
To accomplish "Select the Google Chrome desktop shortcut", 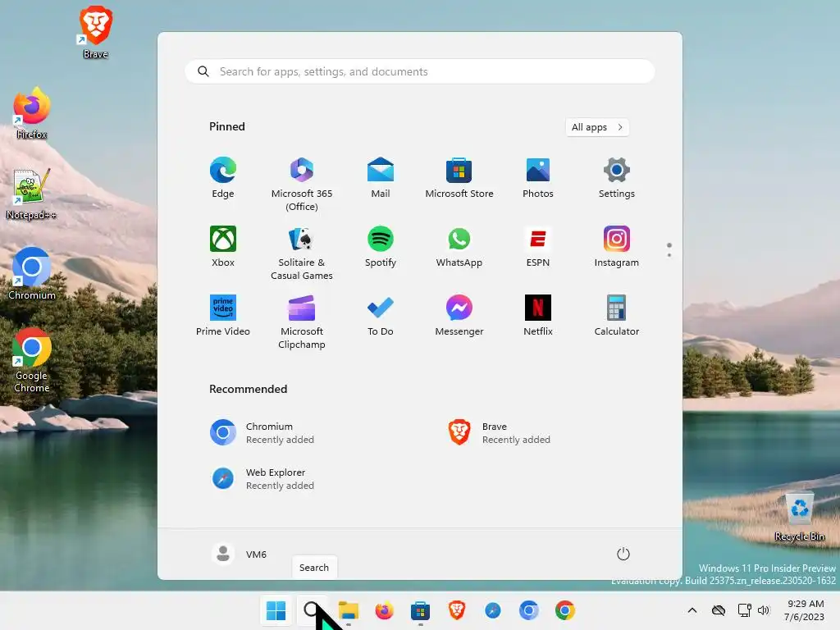I will click(x=32, y=360).
